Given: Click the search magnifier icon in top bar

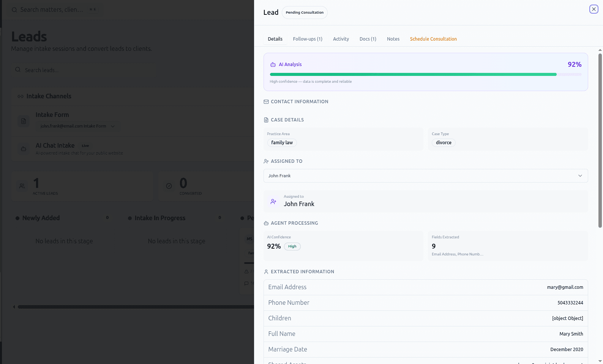Looking at the screenshot, I should 14,10.
